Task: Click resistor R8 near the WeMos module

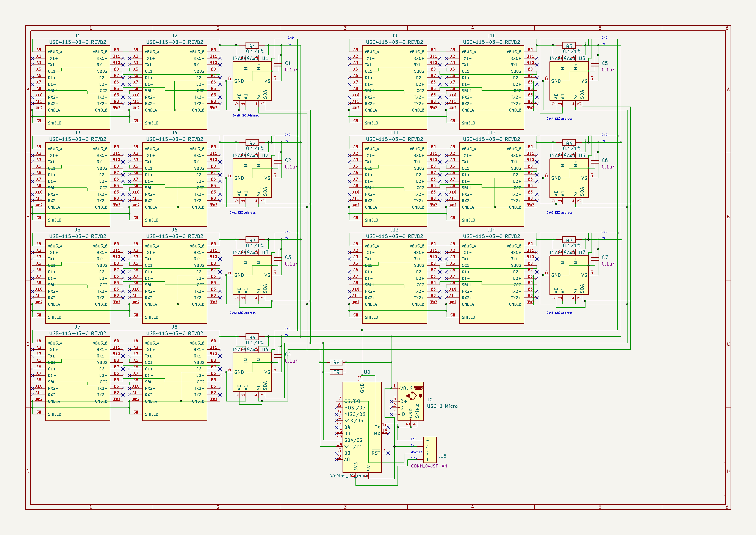Action: click(x=337, y=362)
